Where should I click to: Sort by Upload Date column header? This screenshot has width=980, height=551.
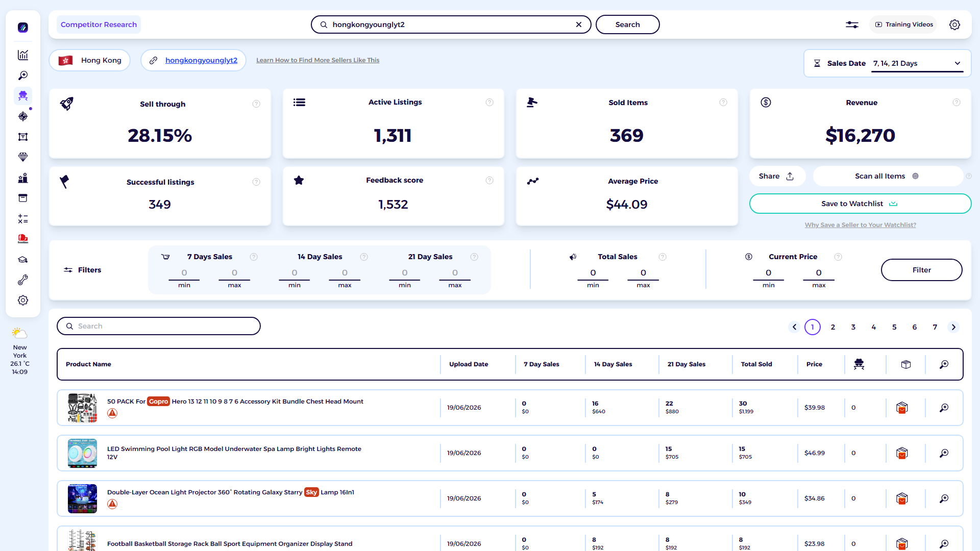coord(469,364)
